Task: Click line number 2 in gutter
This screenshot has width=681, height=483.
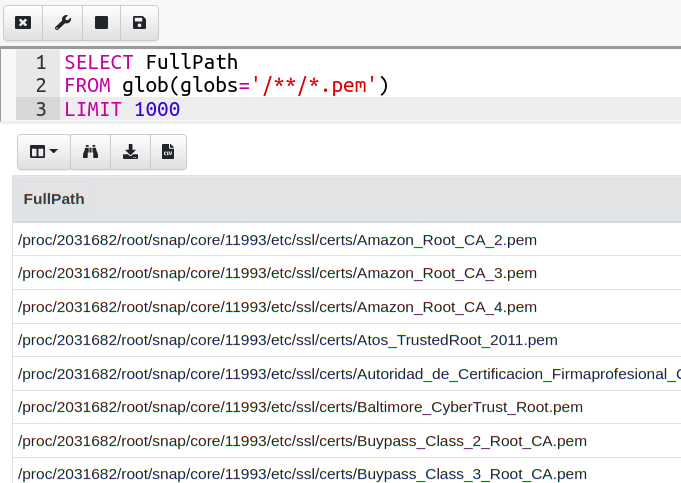Action: point(41,86)
